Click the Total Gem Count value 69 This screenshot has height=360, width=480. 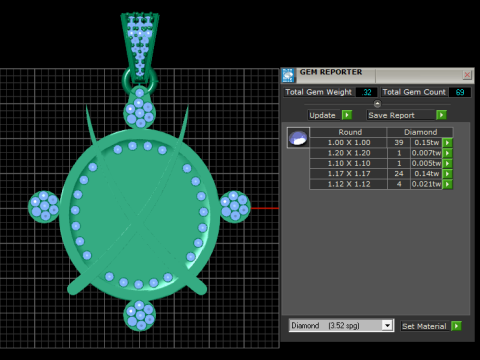click(460, 92)
